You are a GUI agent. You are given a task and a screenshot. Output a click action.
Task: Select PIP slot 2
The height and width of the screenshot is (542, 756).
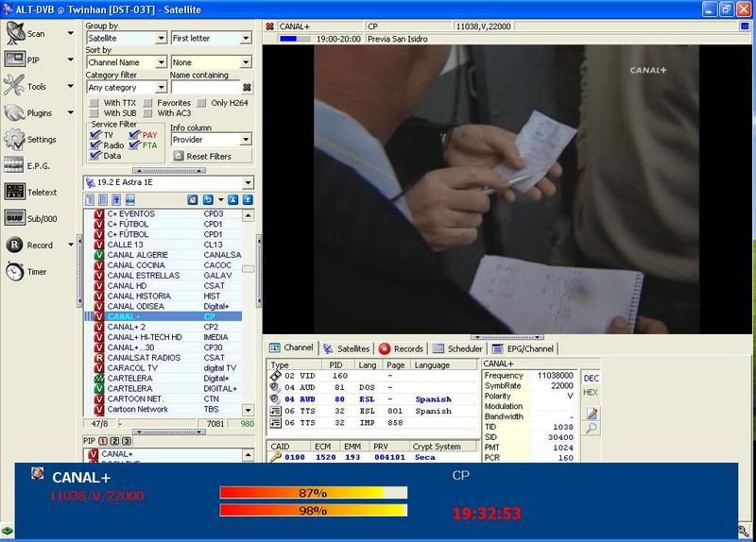coord(114,441)
